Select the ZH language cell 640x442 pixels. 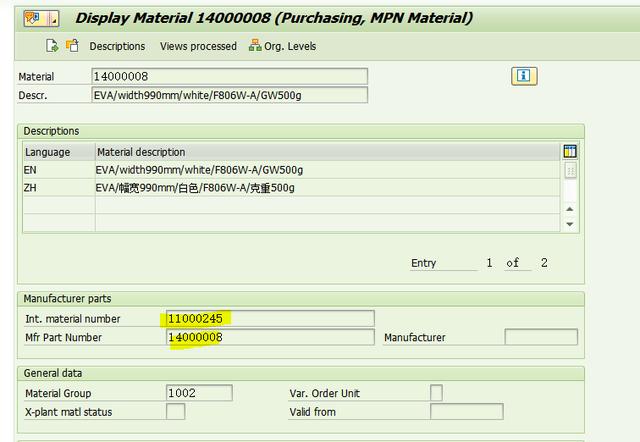(59, 188)
